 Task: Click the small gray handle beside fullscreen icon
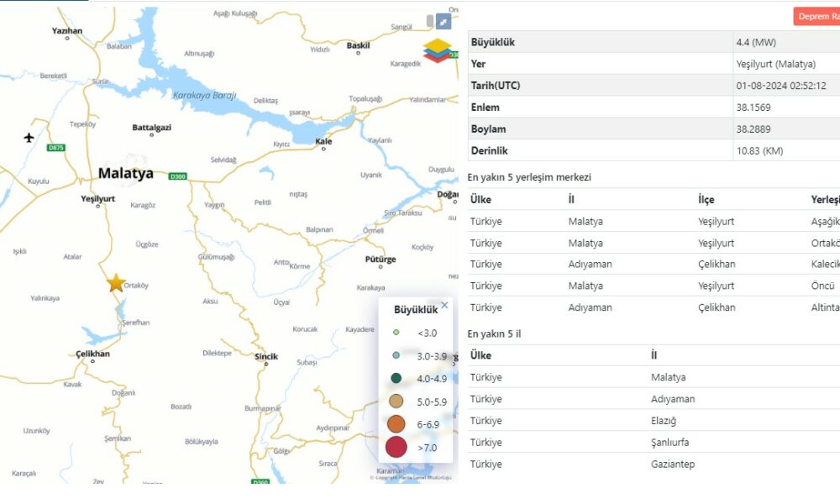coord(430,21)
